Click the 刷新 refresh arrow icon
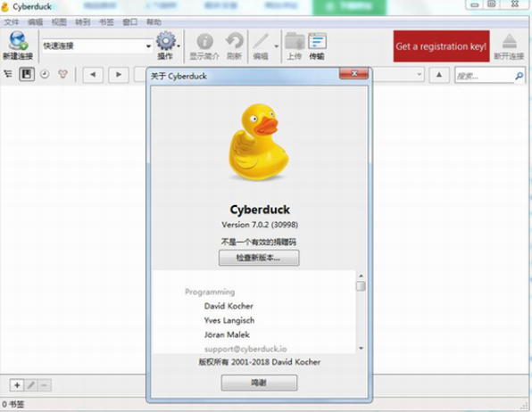This screenshot has width=532, height=412. tap(235, 41)
